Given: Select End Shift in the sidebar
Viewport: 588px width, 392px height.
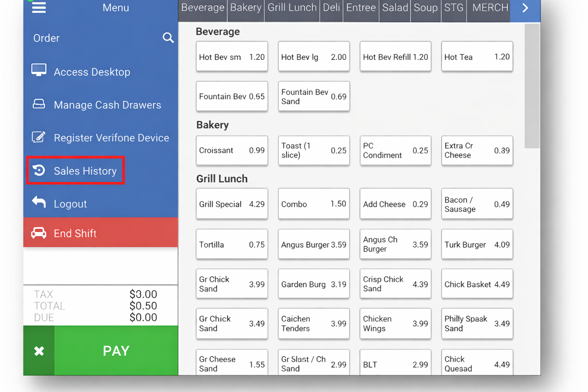Looking at the screenshot, I should [75, 233].
